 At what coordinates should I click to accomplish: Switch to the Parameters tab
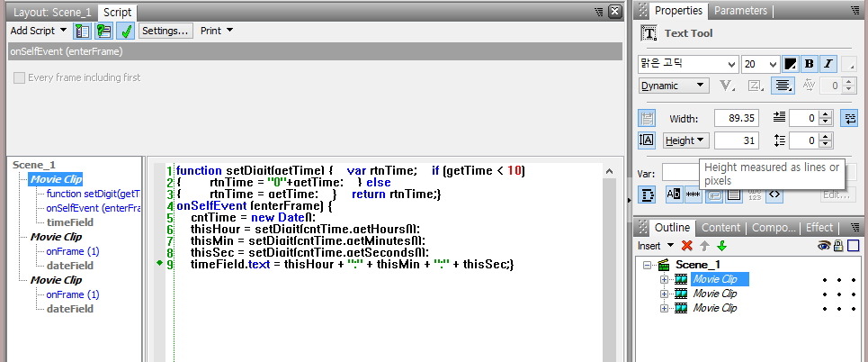tap(740, 11)
